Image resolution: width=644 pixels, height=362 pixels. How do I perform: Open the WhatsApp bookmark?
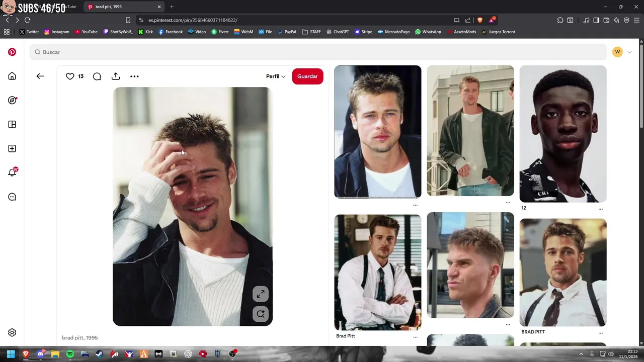coord(428,32)
